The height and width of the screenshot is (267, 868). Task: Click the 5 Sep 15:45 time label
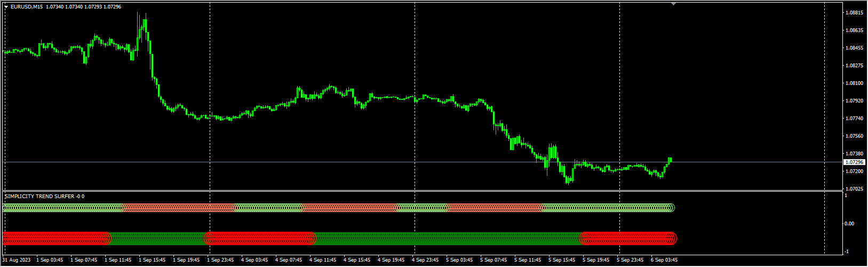click(x=562, y=260)
